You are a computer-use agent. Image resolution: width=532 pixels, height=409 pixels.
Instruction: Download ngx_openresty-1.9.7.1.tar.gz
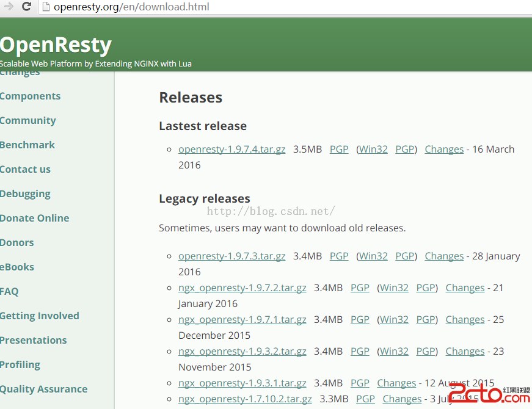242,320
